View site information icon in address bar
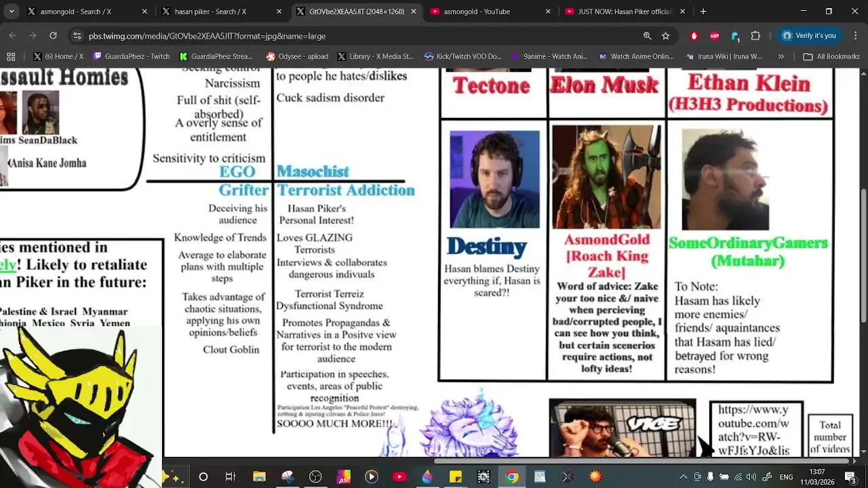The width and height of the screenshot is (868, 488). pyautogui.click(x=77, y=35)
